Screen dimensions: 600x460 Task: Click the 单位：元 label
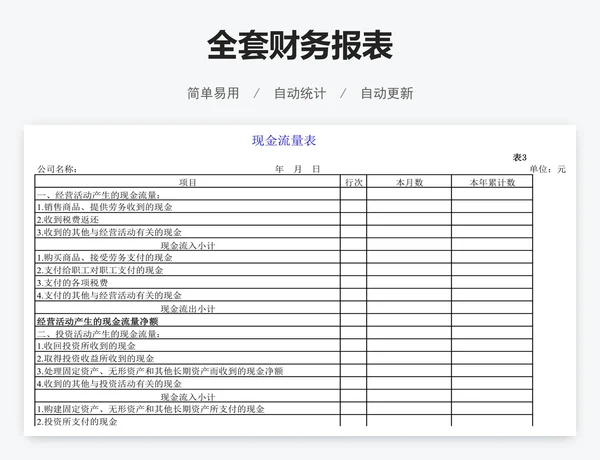[x=548, y=169]
